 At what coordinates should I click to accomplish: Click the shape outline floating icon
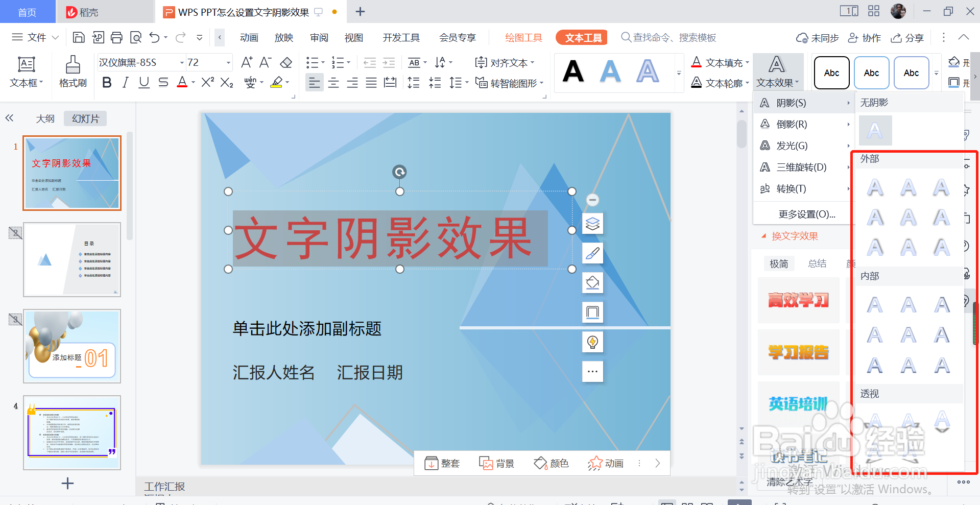[x=592, y=312]
